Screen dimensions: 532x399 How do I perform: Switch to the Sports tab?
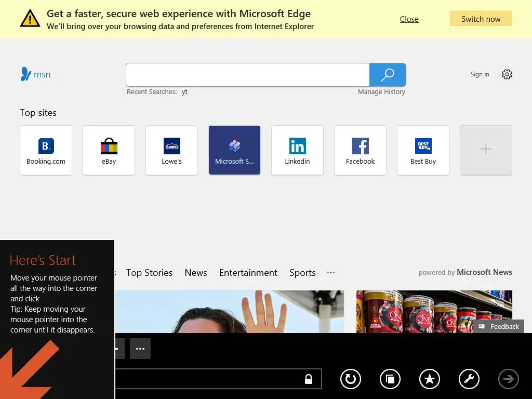click(x=302, y=273)
